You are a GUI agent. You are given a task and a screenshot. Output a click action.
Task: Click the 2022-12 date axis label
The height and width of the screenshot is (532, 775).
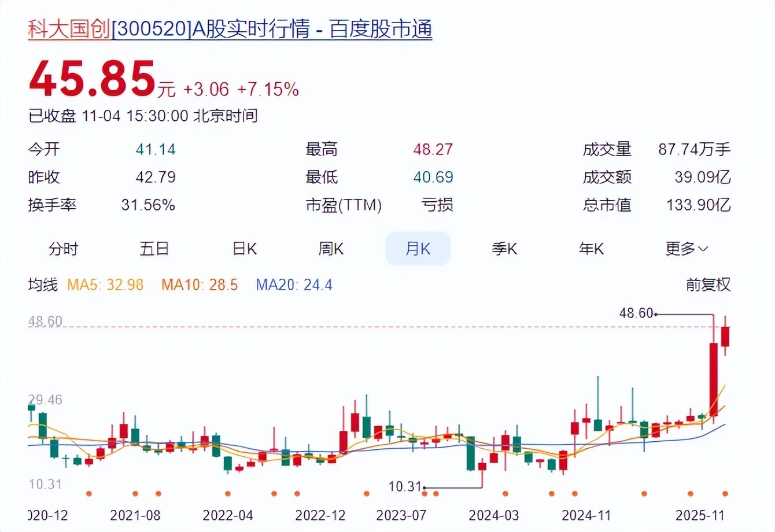[320, 515]
